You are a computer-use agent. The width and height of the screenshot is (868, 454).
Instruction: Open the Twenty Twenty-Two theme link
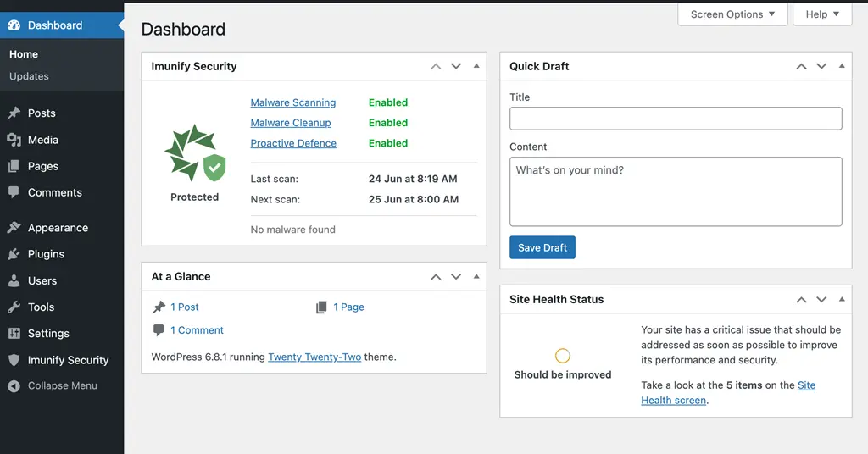pos(314,357)
